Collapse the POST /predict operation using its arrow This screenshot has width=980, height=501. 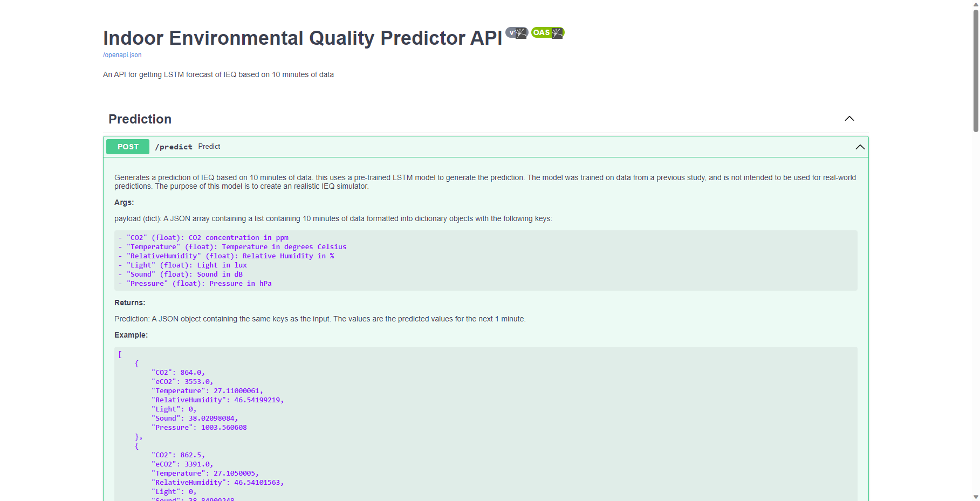tap(860, 147)
